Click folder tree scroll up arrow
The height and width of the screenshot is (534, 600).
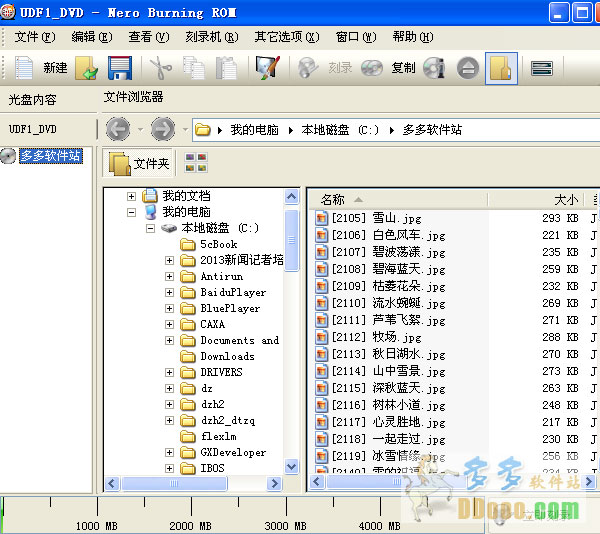pyautogui.click(x=292, y=197)
